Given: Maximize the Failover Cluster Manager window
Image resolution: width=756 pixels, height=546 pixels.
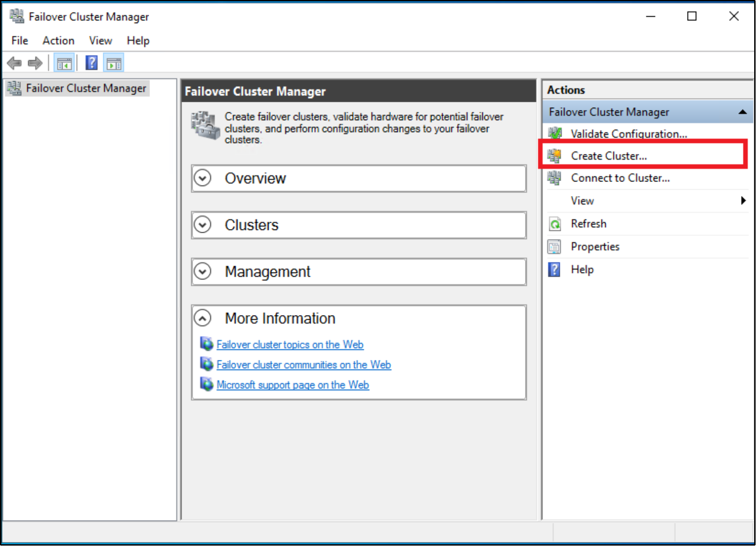Looking at the screenshot, I should [x=692, y=16].
